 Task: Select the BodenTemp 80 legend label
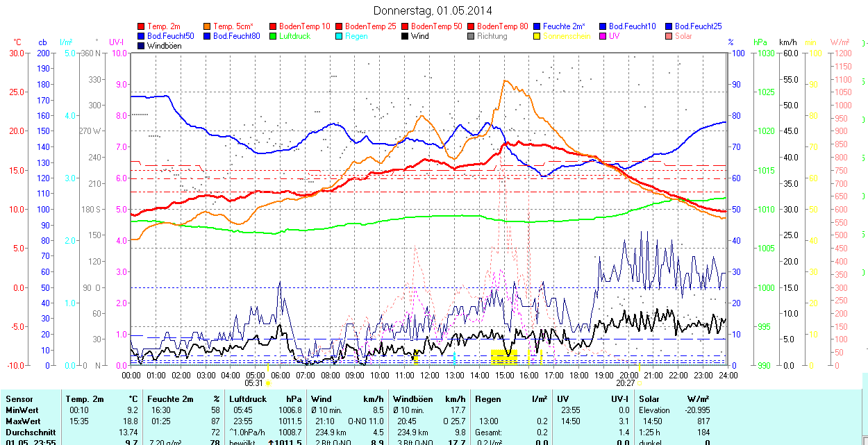coord(502,26)
